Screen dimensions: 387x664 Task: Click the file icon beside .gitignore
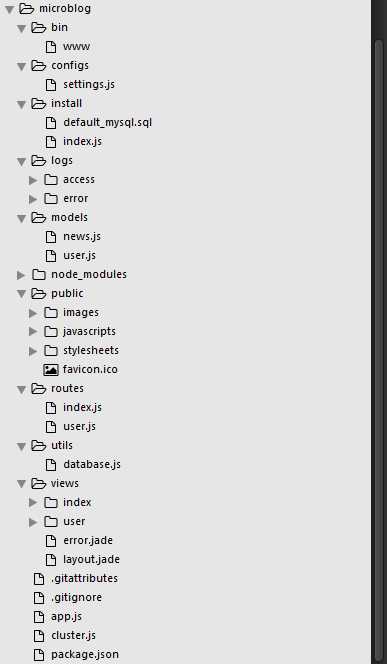pyautogui.click(x=39, y=598)
